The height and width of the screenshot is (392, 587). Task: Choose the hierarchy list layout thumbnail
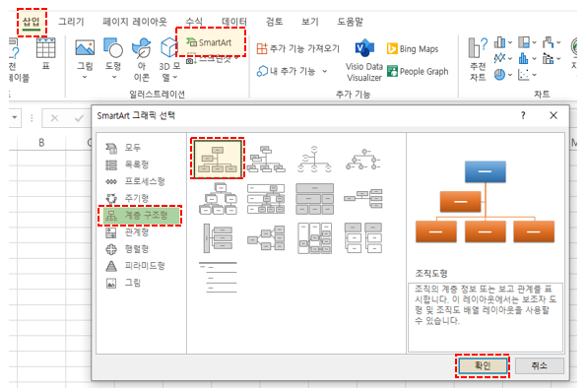pos(363,238)
